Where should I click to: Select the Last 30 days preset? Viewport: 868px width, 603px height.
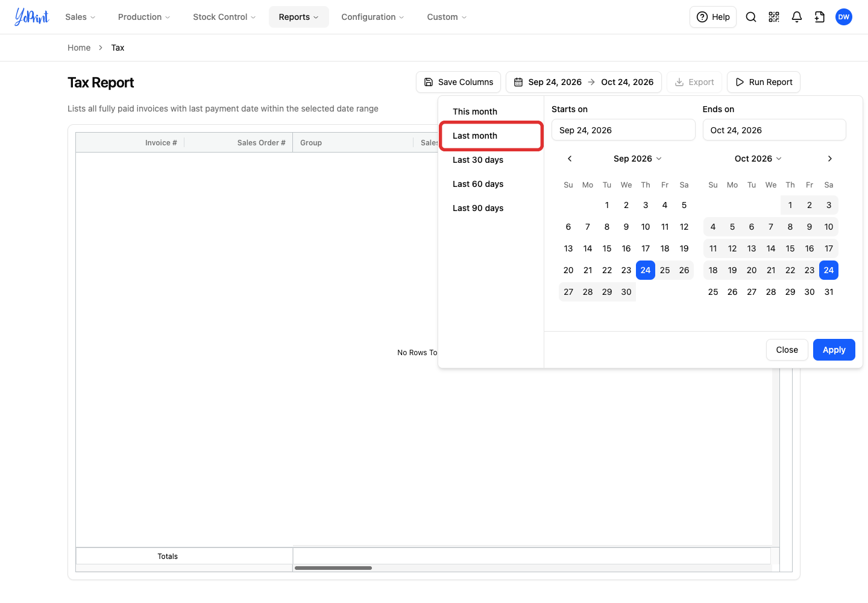[491, 160]
